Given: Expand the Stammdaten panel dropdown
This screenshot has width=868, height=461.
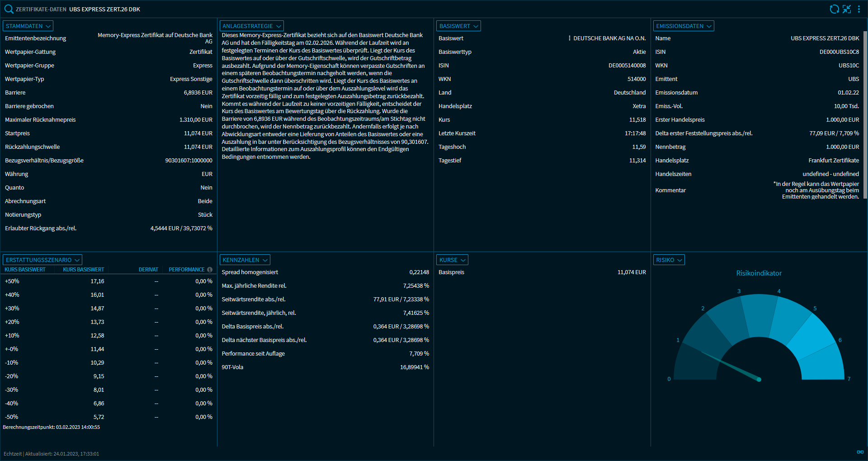Looking at the screenshot, I should [28, 26].
